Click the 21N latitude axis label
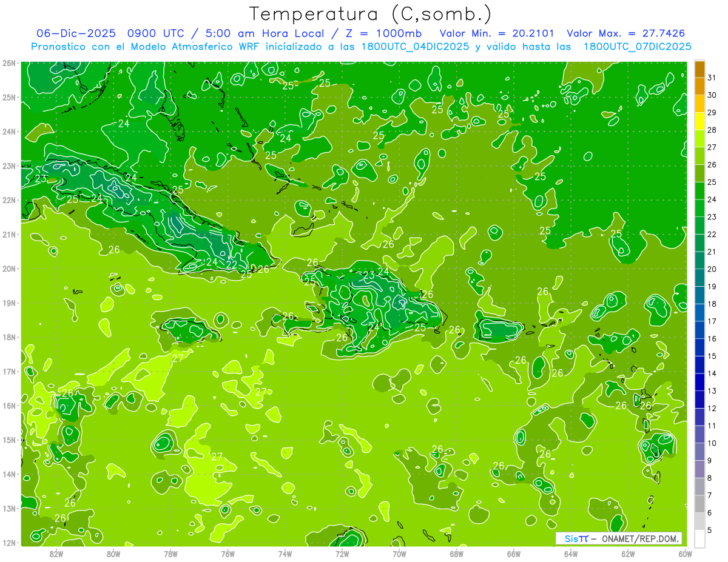The image size is (728, 562). pos(8,234)
